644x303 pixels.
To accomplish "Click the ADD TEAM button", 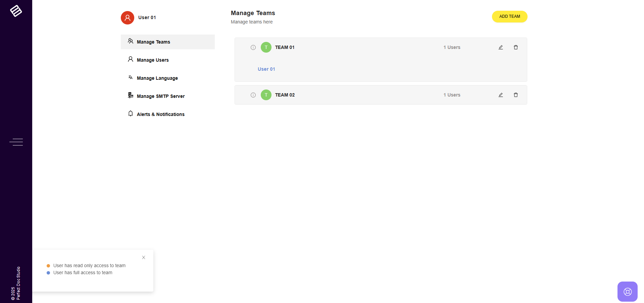I will (509, 16).
